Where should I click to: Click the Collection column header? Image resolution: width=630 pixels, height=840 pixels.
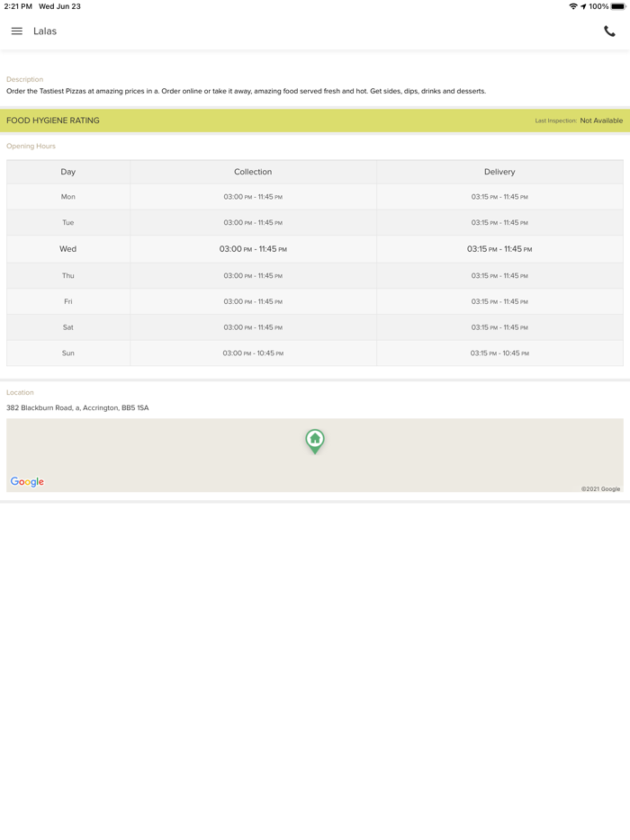tap(253, 172)
